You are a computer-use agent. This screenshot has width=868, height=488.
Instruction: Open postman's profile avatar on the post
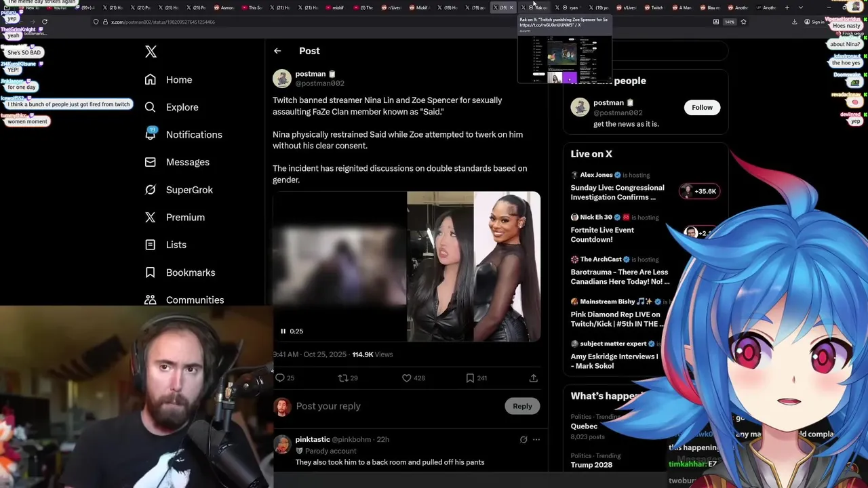[x=282, y=78]
